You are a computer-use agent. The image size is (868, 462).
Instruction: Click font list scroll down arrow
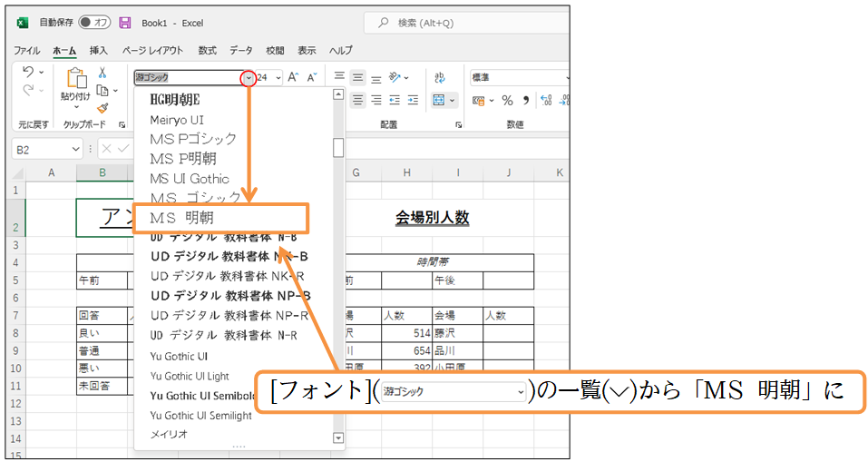coord(338,438)
